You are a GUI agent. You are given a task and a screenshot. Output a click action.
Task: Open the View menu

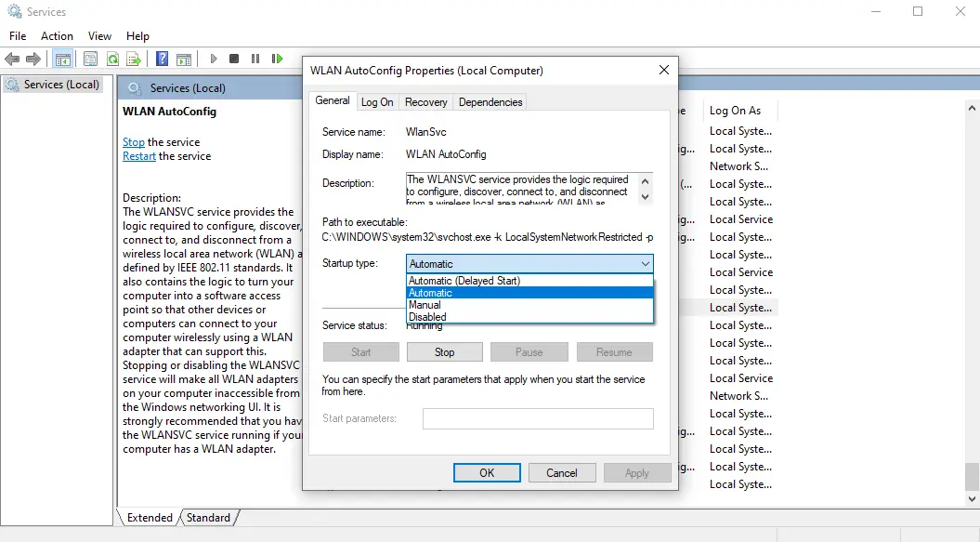[x=99, y=36]
